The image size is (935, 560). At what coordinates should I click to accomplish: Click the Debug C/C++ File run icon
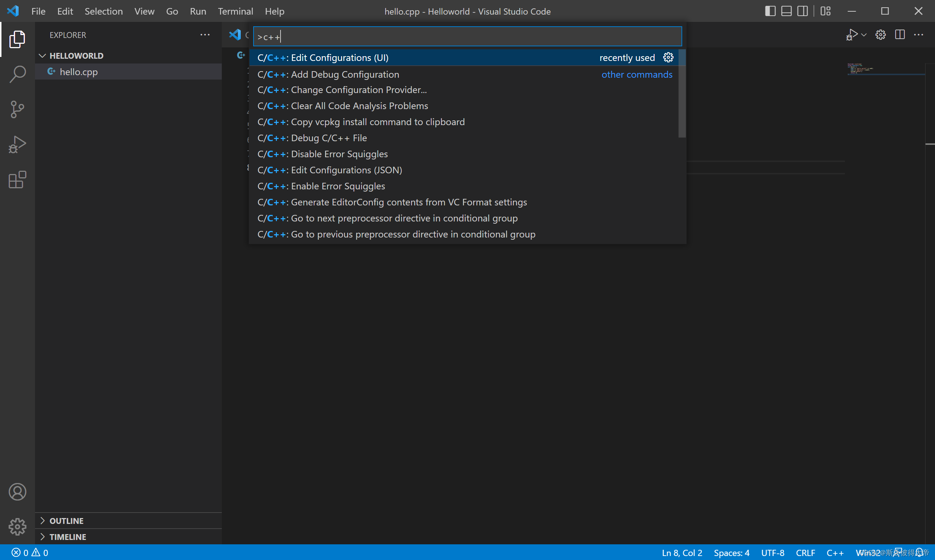point(851,35)
